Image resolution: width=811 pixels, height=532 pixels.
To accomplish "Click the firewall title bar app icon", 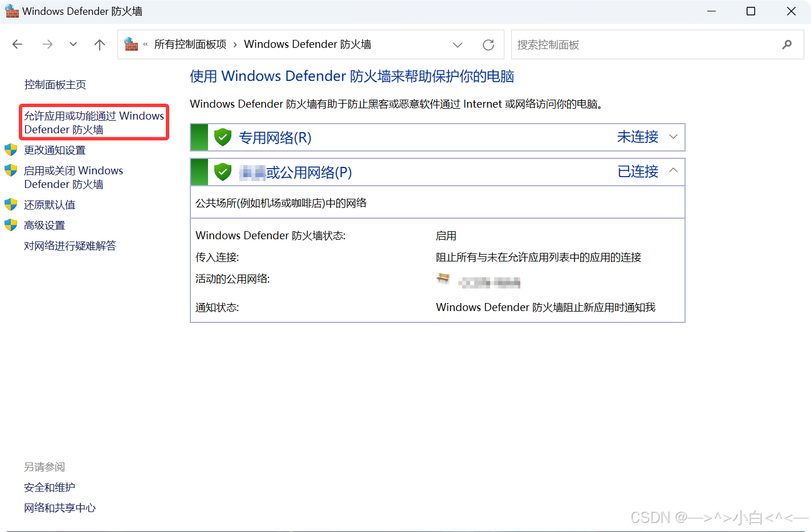I will tap(12, 11).
